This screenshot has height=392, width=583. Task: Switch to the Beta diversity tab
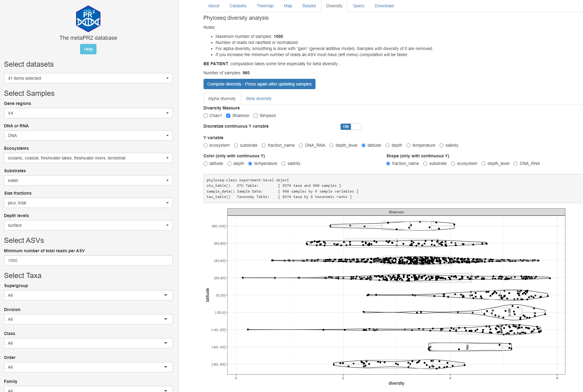[259, 99]
